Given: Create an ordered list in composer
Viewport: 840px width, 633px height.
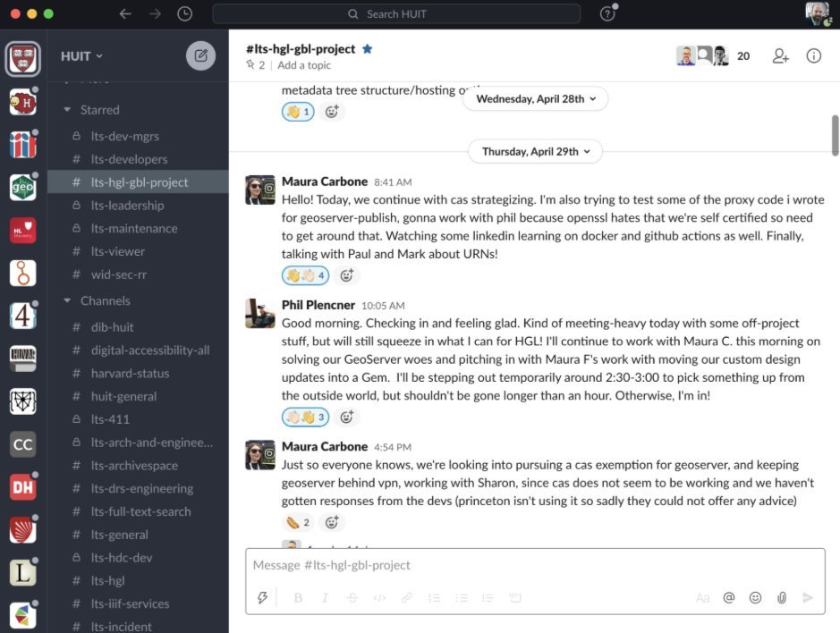Looking at the screenshot, I should pos(434,597).
